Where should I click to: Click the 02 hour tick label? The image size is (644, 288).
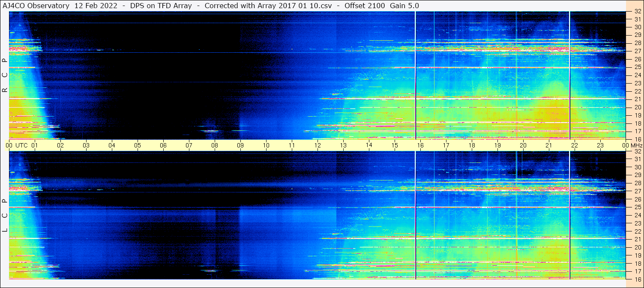tap(60, 145)
